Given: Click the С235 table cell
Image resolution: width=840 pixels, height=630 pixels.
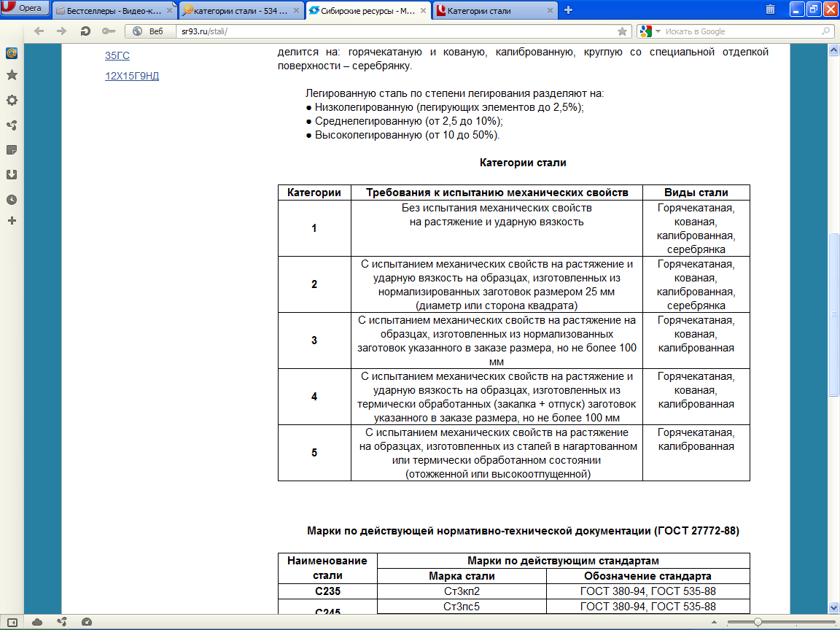Looking at the screenshot, I should 327,591.
